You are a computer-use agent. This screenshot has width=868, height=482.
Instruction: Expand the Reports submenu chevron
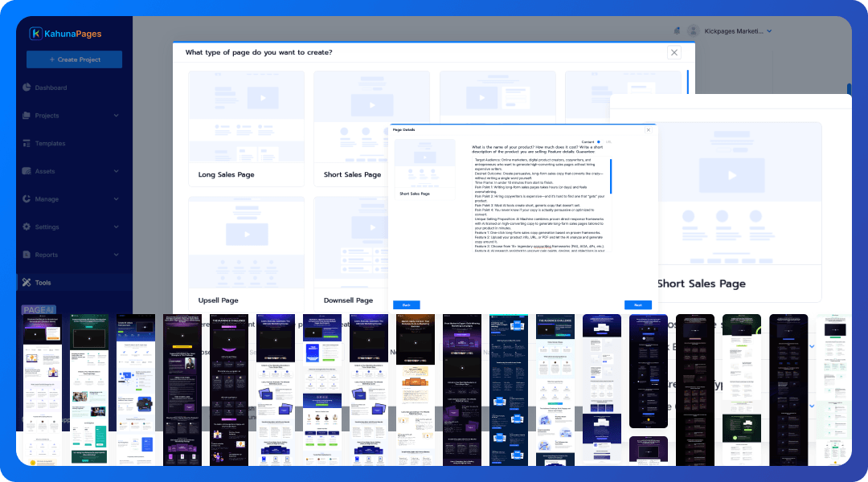click(x=117, y=255)
